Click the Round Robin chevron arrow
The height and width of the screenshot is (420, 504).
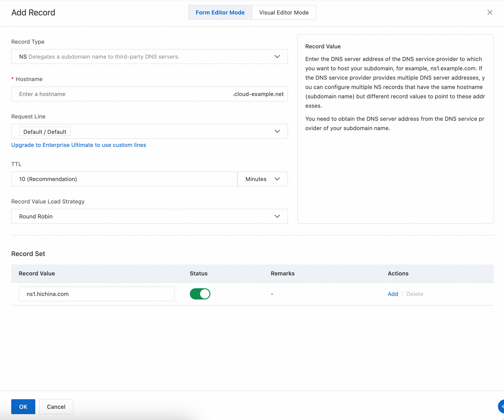click(277, 216)
